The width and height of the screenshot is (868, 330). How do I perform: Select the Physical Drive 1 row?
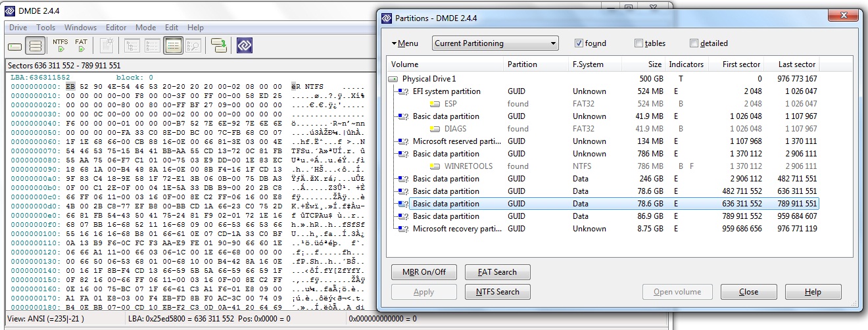[603, 79]
